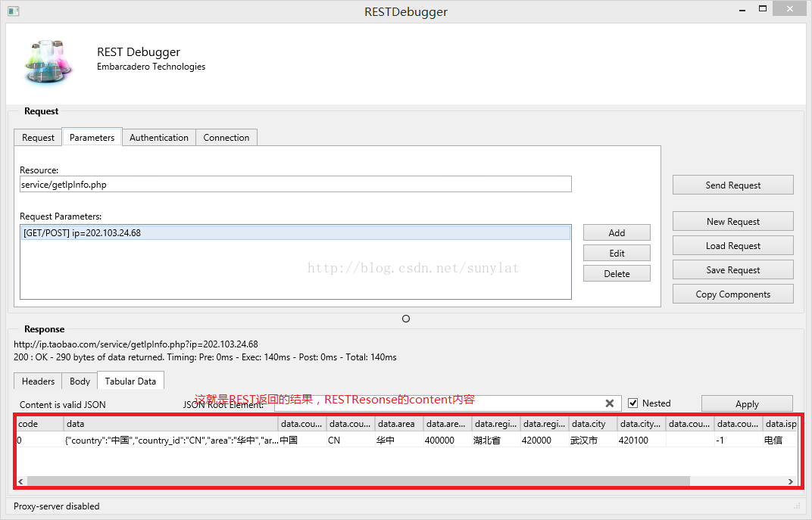Click the RESTDebugger title bar app icon
812x520 pixels.
[x=14, y=11]
